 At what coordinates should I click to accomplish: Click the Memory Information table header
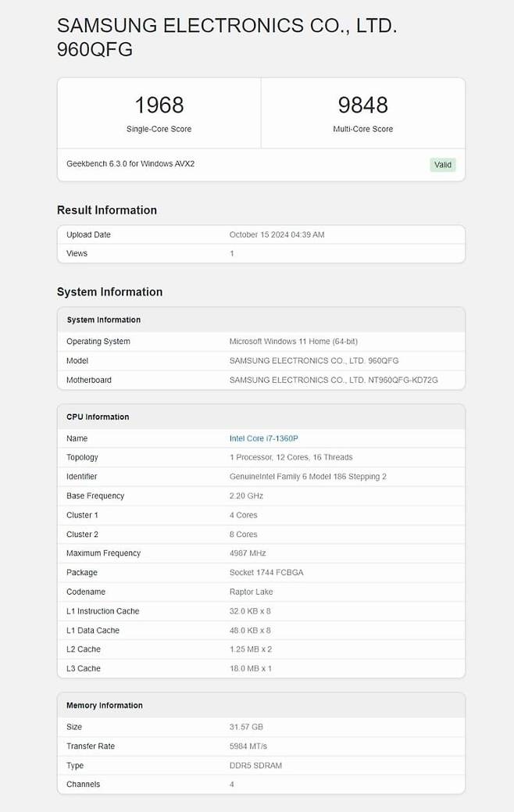pyautogui.click(x=105, y=705)
